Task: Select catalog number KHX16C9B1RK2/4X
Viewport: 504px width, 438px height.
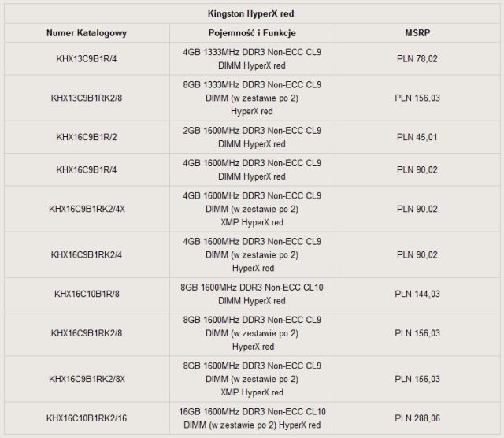Action: tap(87, 209)
